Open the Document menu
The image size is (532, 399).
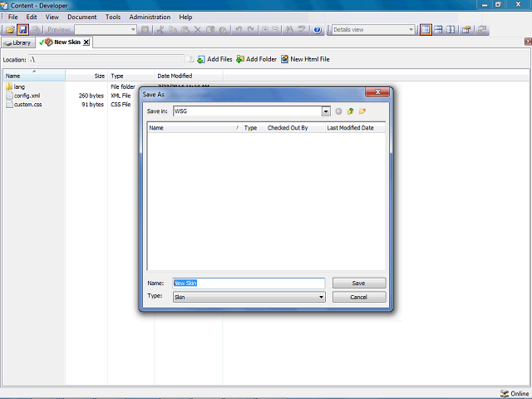click(x=82, y=17)
